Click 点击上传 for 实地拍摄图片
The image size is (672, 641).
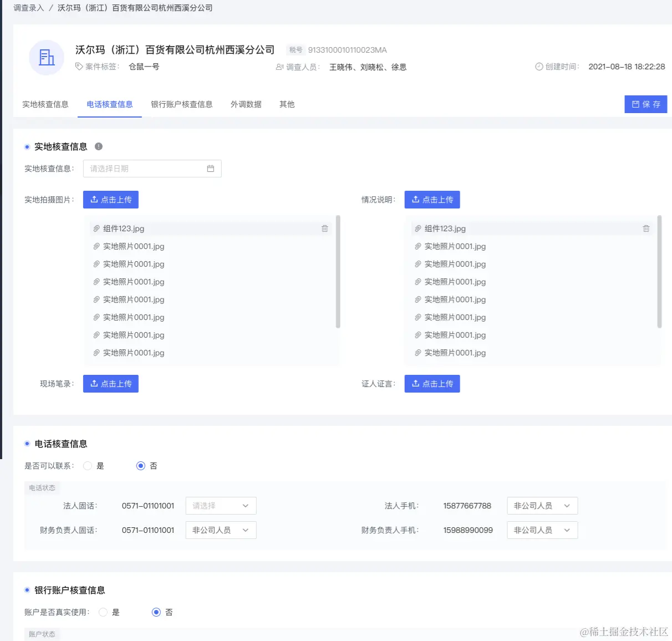click(111, 200)
